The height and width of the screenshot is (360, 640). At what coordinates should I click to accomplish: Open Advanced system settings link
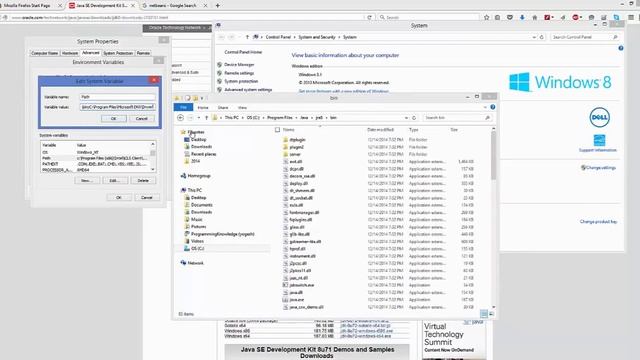point(248,89)
